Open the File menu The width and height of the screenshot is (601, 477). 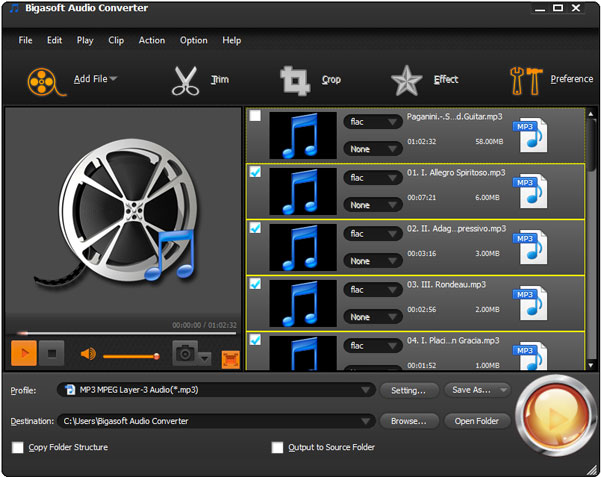(25, 40)
